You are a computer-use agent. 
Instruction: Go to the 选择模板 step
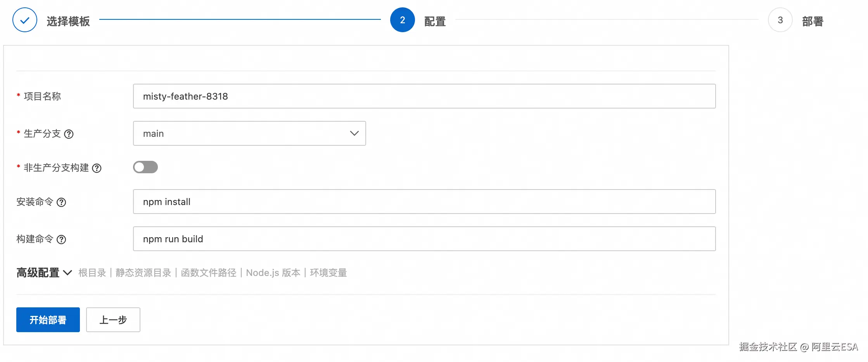[68, 21]
